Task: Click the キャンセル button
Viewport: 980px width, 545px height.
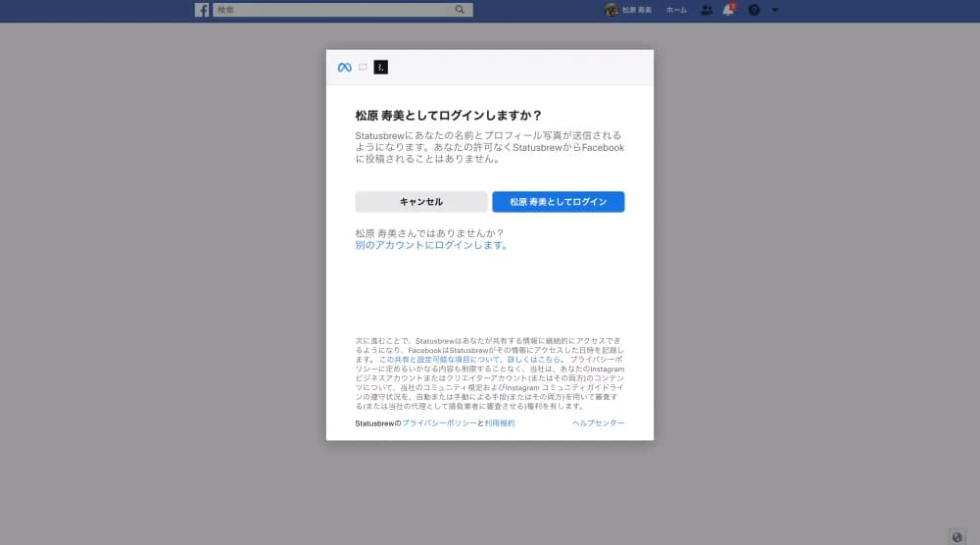Action: [420, 202]
